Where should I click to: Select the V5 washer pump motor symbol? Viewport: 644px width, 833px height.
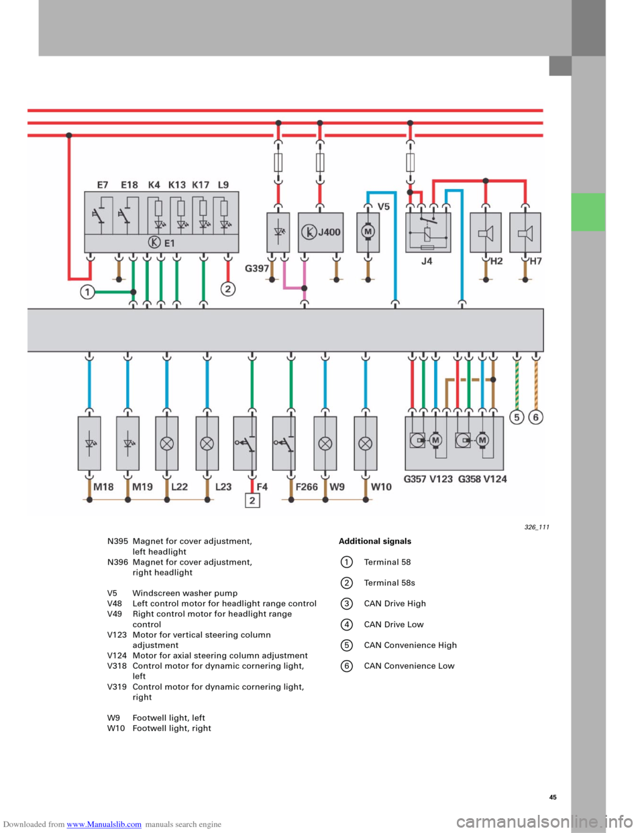pos(368,232)
